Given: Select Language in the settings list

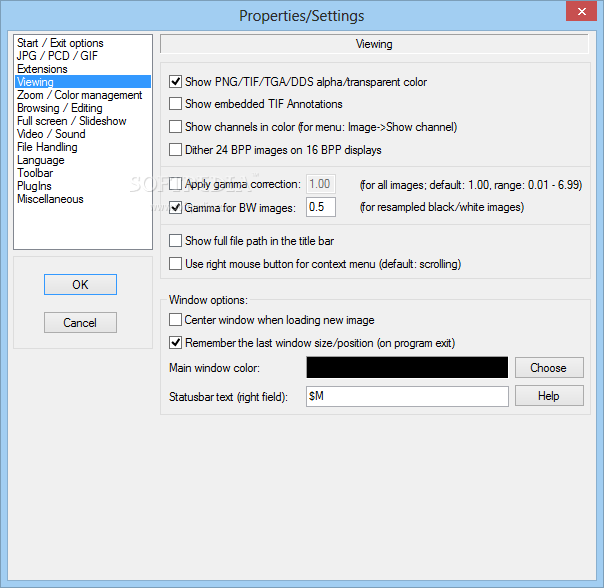Looking at the screenshot, I should click(83, 160).
